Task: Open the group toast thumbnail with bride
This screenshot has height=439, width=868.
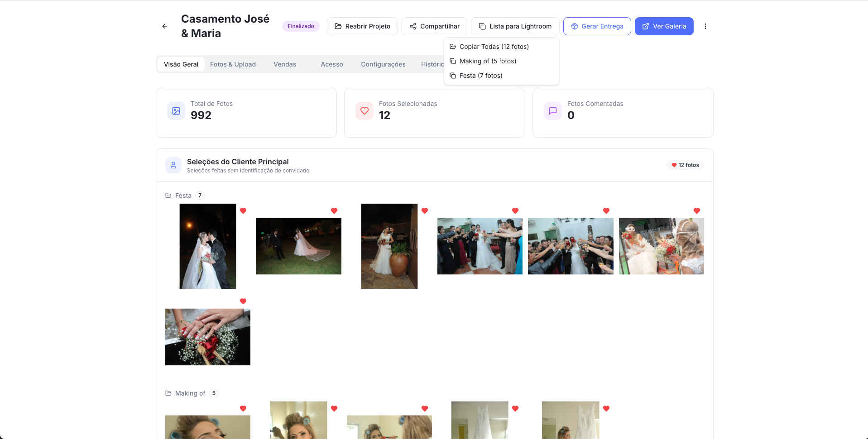Action: point(480,246)
